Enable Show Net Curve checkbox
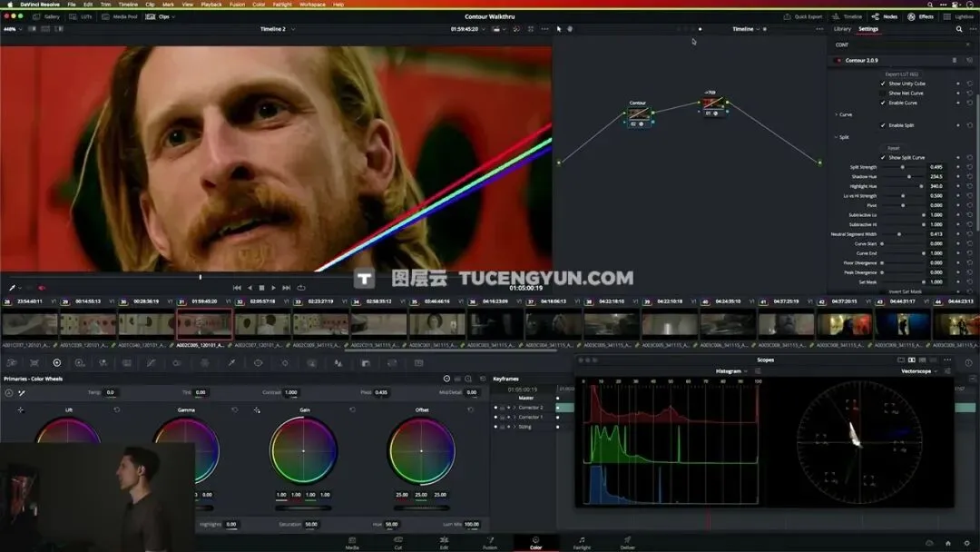980x552 pixels. point(883,94)
